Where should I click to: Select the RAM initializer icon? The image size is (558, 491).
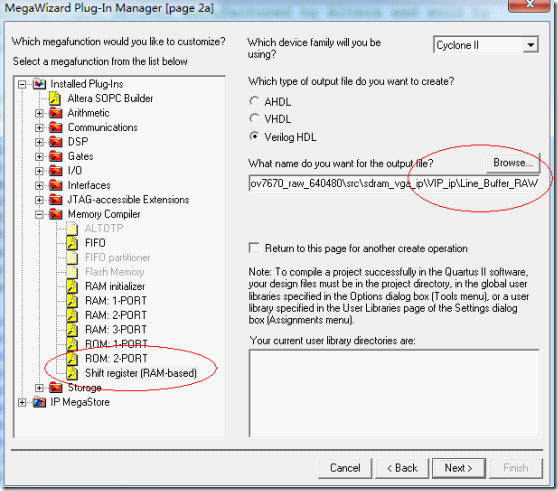point(72,286)
